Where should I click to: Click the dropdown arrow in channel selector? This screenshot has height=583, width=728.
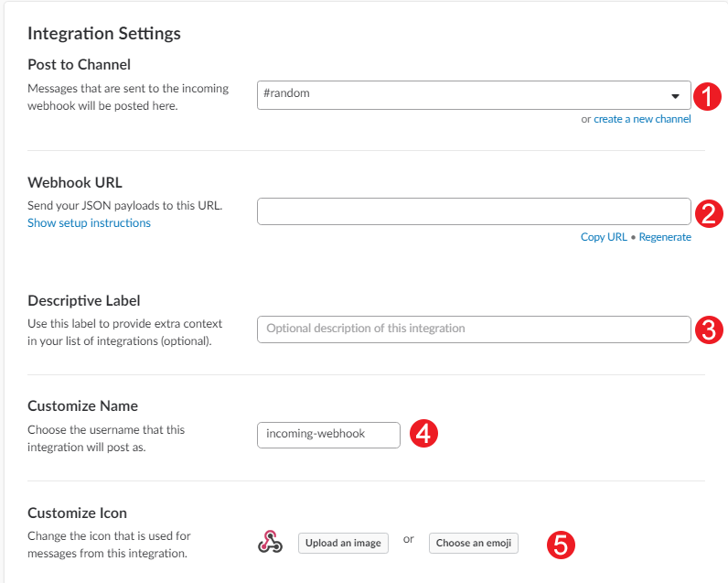tap(675, 96)
